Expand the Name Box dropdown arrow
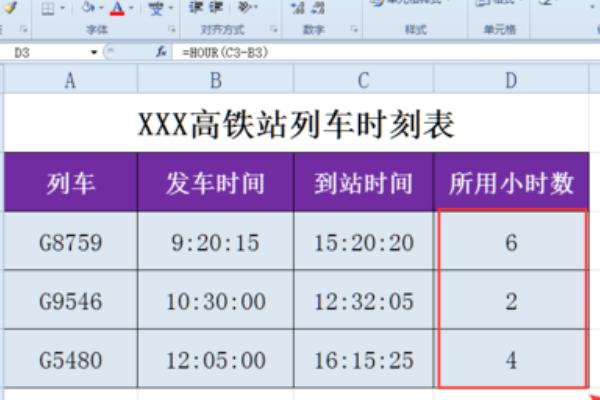This screenshot has width=600, height=400. [94, 52]
